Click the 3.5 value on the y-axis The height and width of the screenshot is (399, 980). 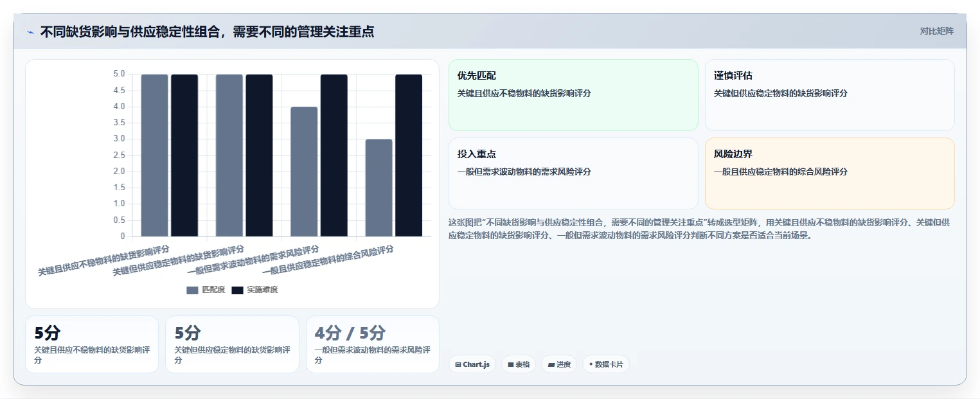point(120,123)
